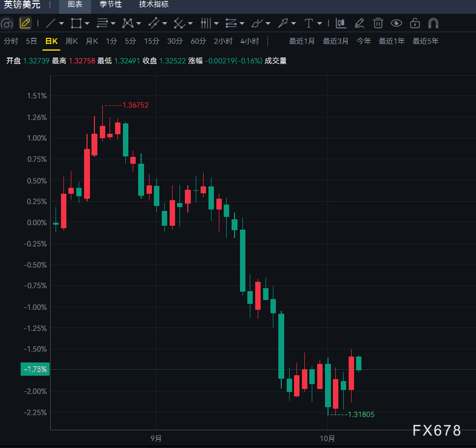Open the 技术指标 tab
The width and height of the screenshot is (476, 448).
tap(153, 4)
